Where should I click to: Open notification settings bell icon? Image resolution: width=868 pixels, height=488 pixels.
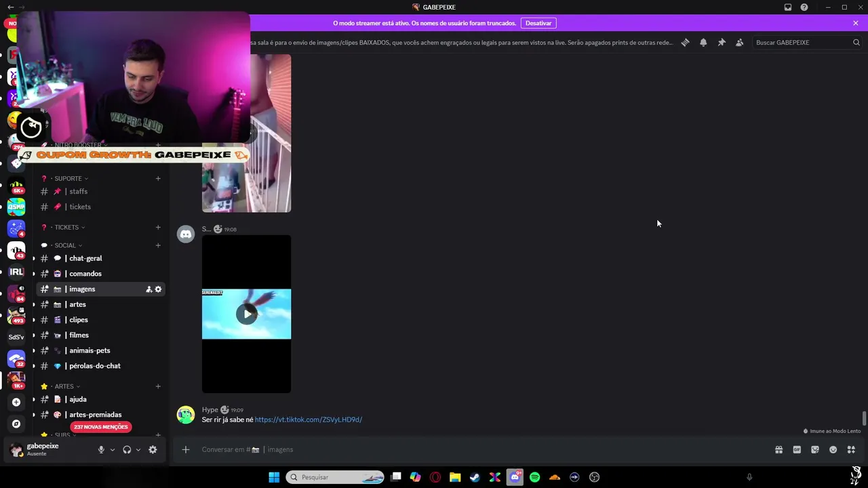[703, 42]
